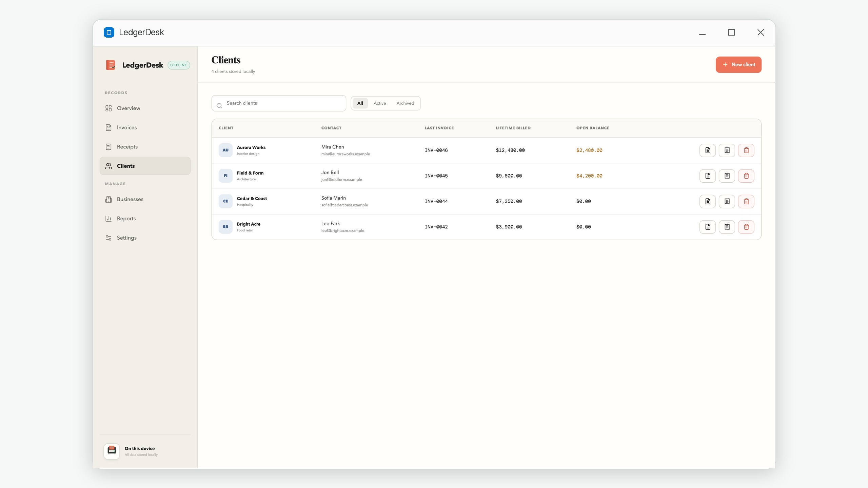Viewport: 868px width, 488px height.
Task: Click the $12,480.00 lifetime billed value
Action: click(510, 150)
